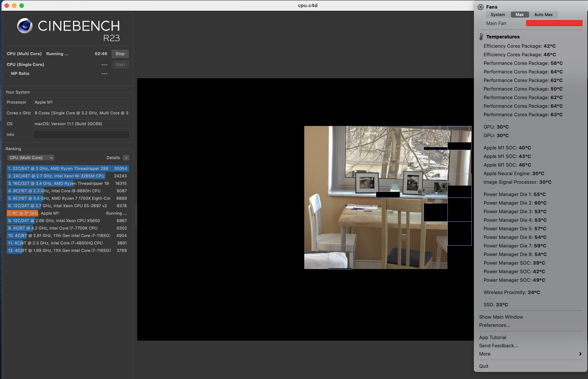The height and width of the screenshot is (379, 588).
Task: Select AMD Ryzen 7 1700X ranking row
Action: (68, 198)
